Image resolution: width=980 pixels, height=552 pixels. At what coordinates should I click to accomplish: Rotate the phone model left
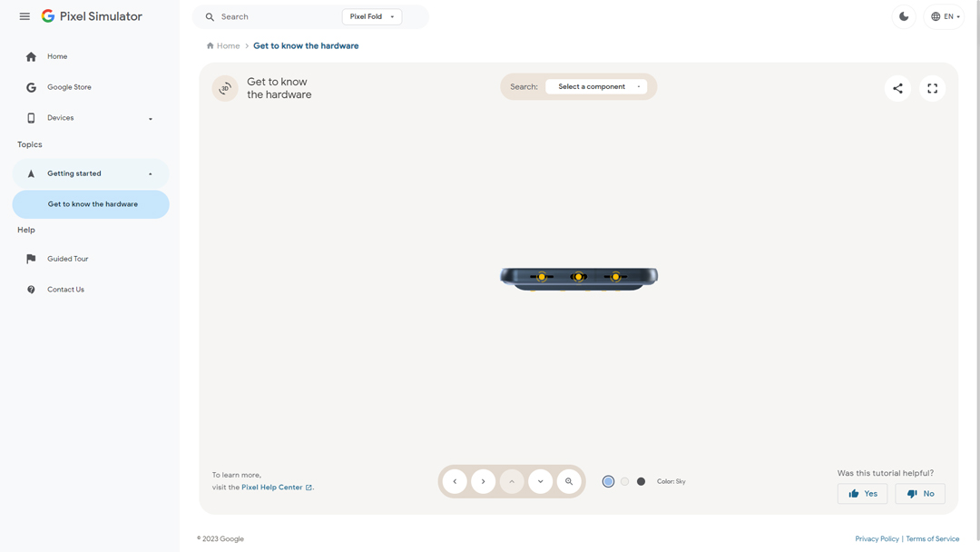(x=455, y=481)
